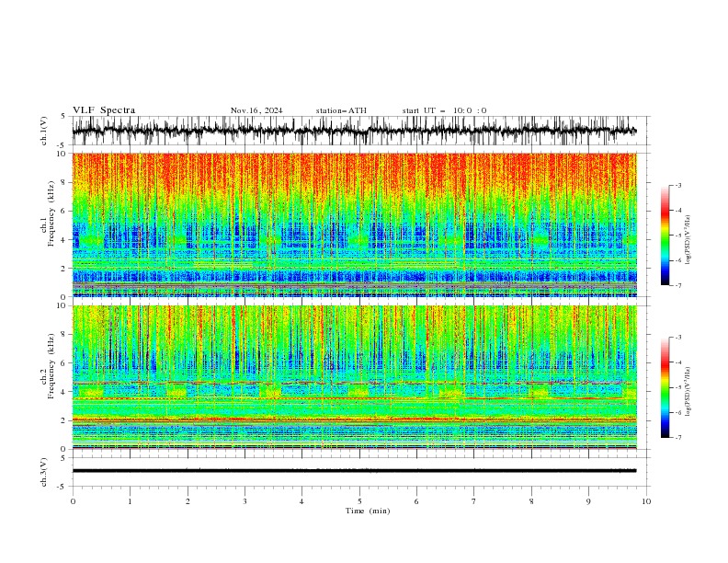This screenshot has width=728, height=563.
Task: Click time axis tick label "0"
Action: 73,501
